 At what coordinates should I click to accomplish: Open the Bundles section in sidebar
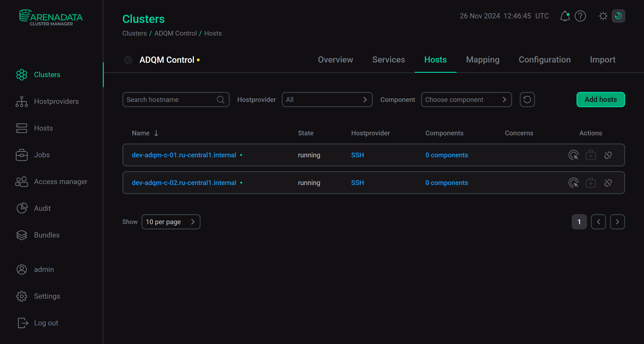(x=47, y=235)
